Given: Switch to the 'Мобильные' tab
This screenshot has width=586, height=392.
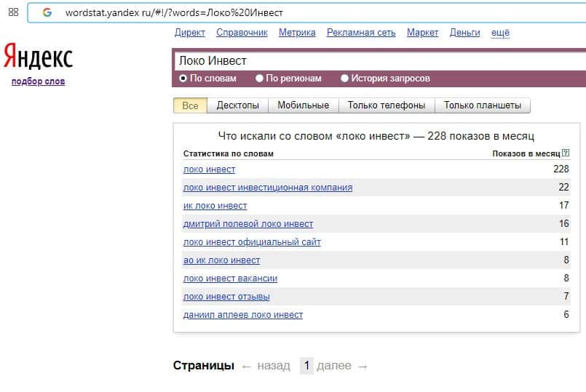Looking at the screenshot, I should (303, 105).
